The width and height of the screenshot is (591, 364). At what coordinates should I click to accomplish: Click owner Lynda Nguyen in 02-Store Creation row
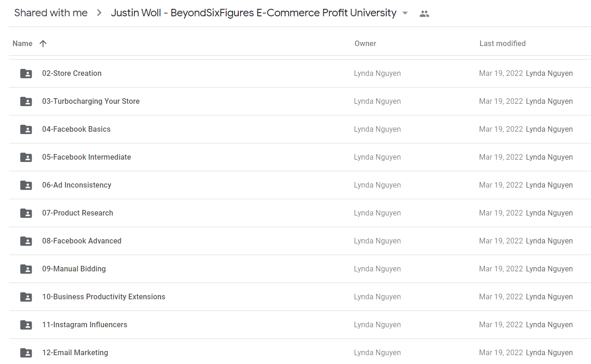tap(377, 74)
